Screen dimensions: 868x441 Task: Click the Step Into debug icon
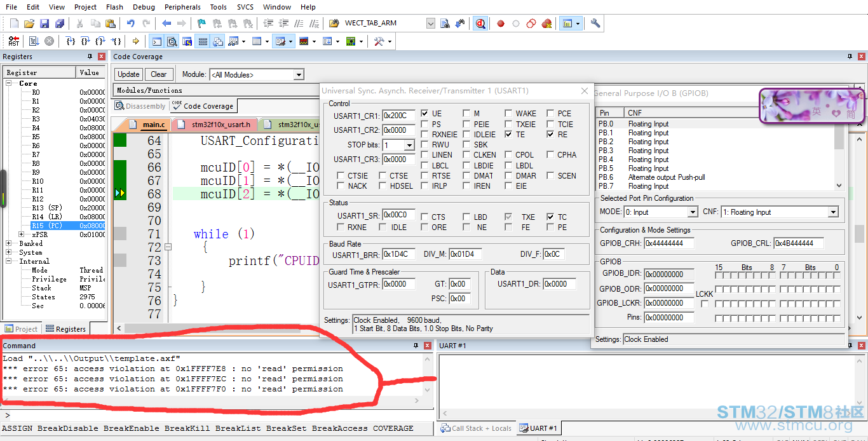point(71,41)
